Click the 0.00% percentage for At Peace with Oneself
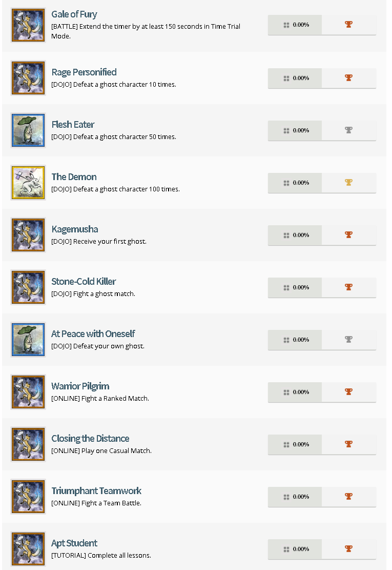The height and width of the screenshot is (570, 392). tap(294, 340)
